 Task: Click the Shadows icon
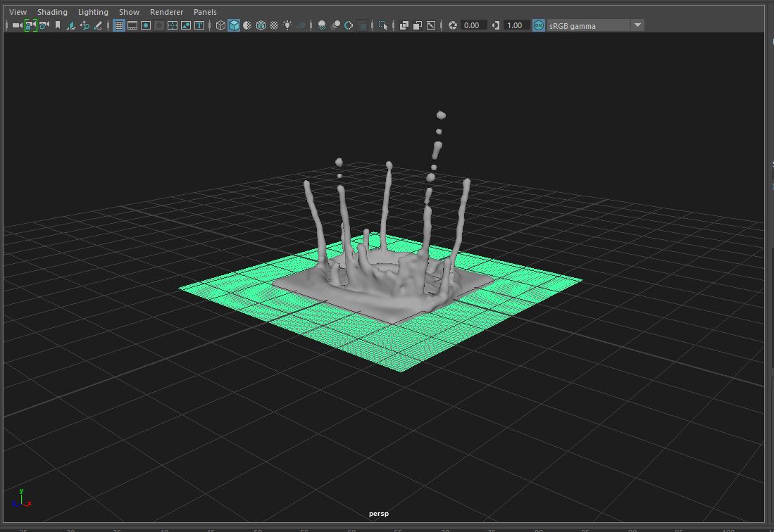click(x=301, y=25)
